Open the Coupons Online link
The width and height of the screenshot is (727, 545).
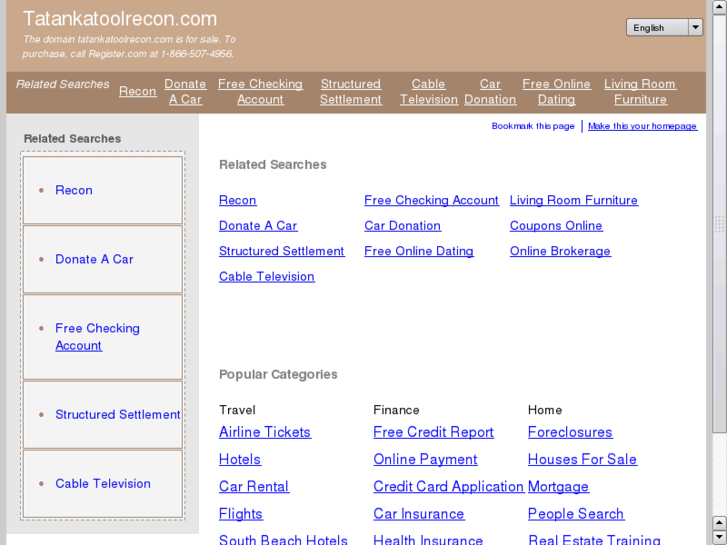(556, 225)
